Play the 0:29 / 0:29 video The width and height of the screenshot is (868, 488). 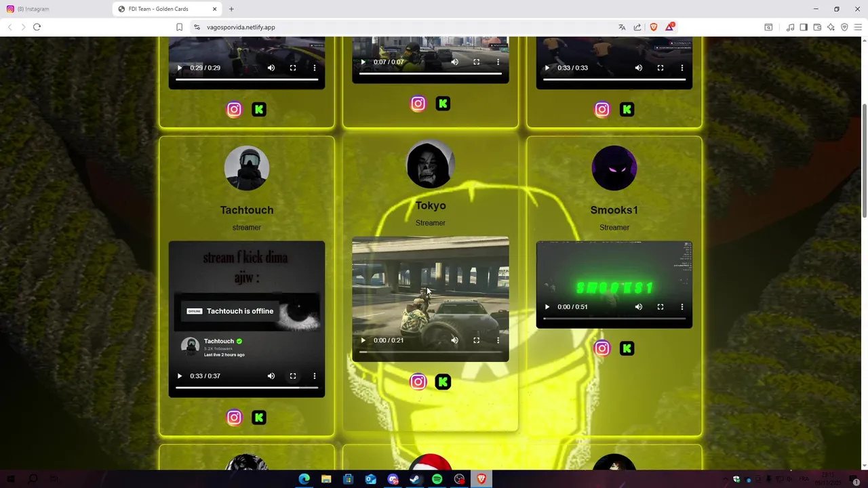coord(180,68)
